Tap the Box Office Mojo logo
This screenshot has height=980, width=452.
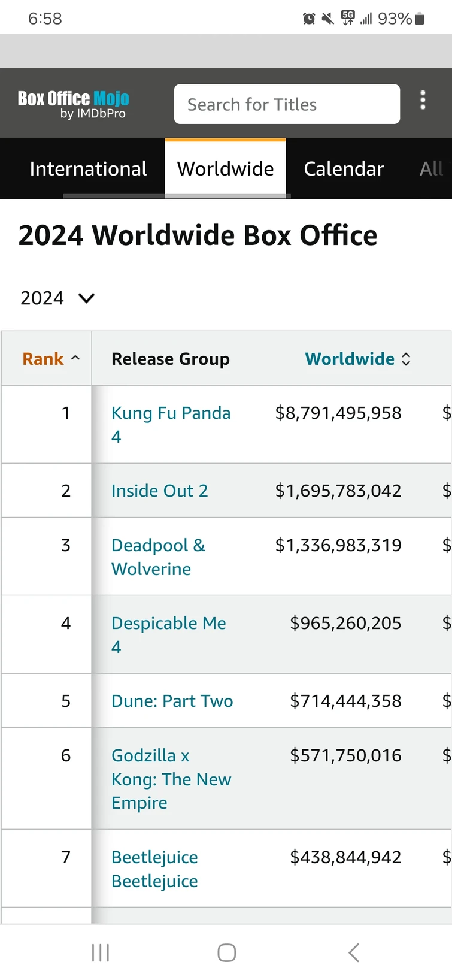pyautogui.click(x=73, y=104)
